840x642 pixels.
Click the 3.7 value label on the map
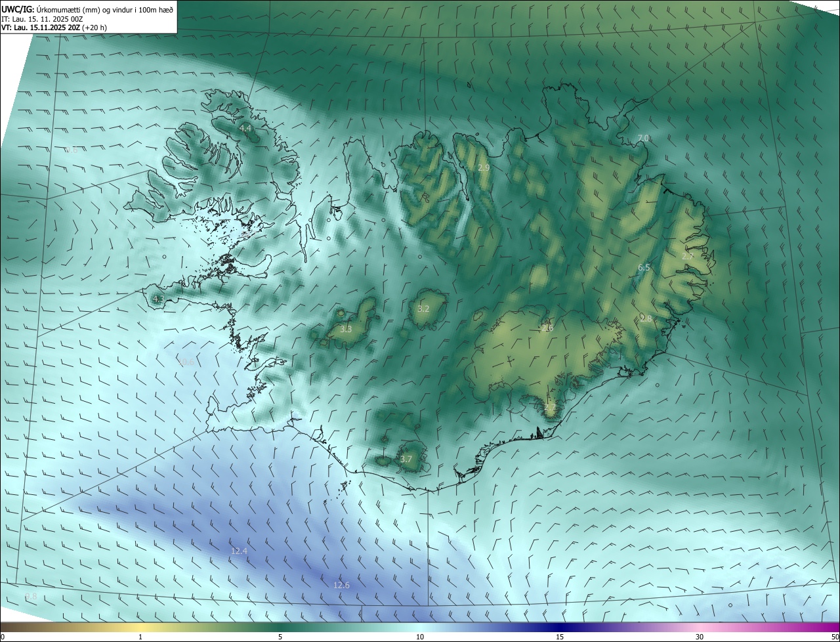(406, 460)
